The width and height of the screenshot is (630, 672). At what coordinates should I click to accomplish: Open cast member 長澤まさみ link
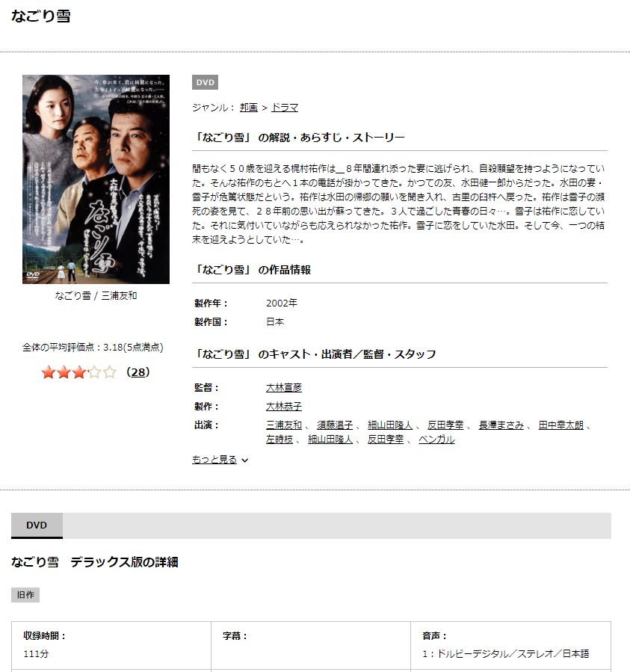(501, 425)
